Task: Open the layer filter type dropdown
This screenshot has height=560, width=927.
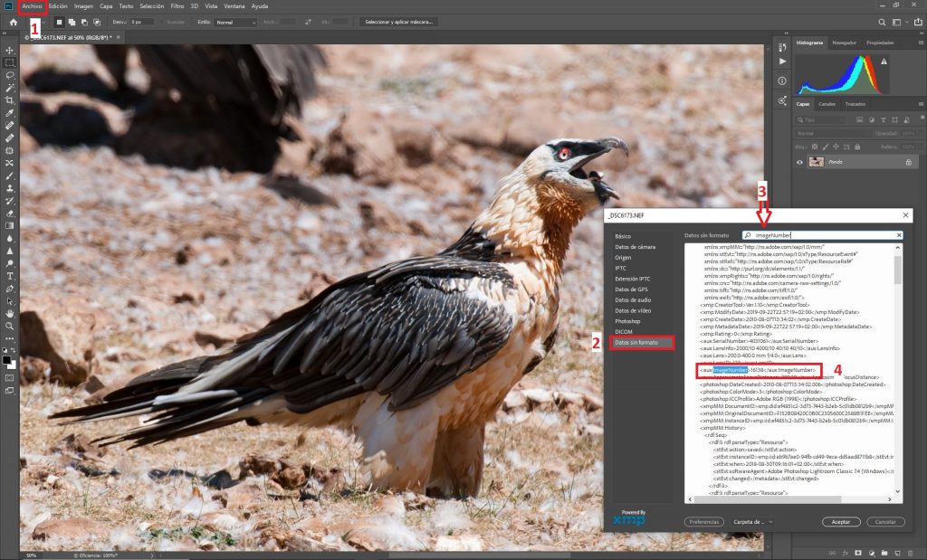Action: 819,119
